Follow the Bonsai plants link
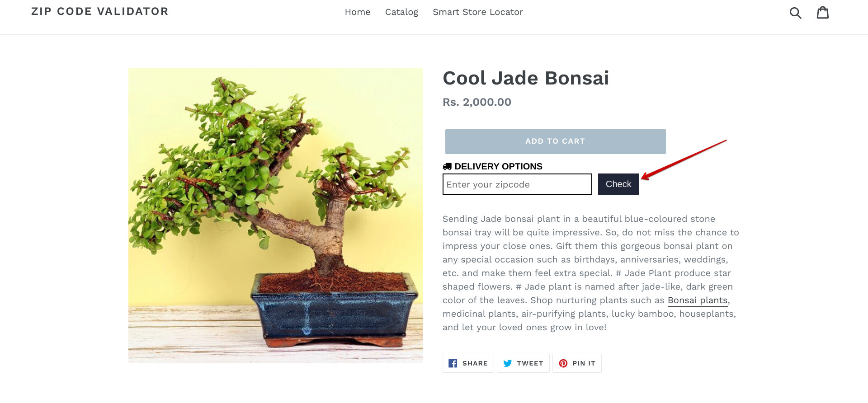Viewport: 868px width, 403px height. tap(698, 300)
